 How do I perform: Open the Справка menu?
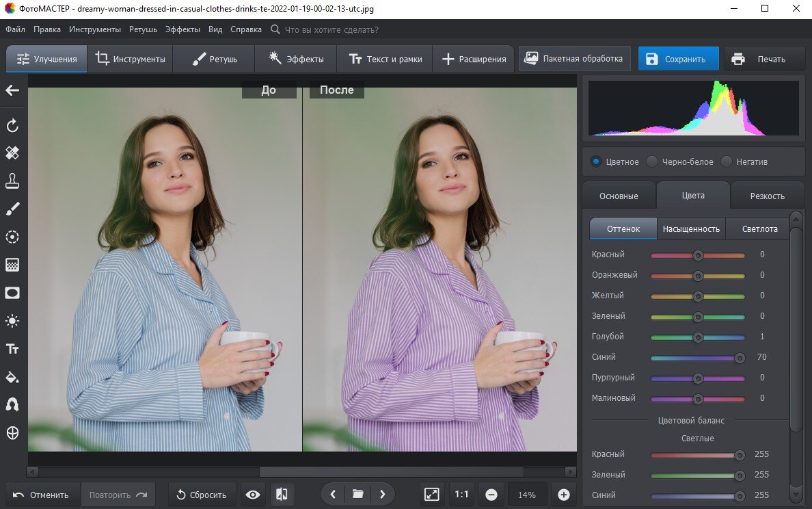tap(246, 29)
